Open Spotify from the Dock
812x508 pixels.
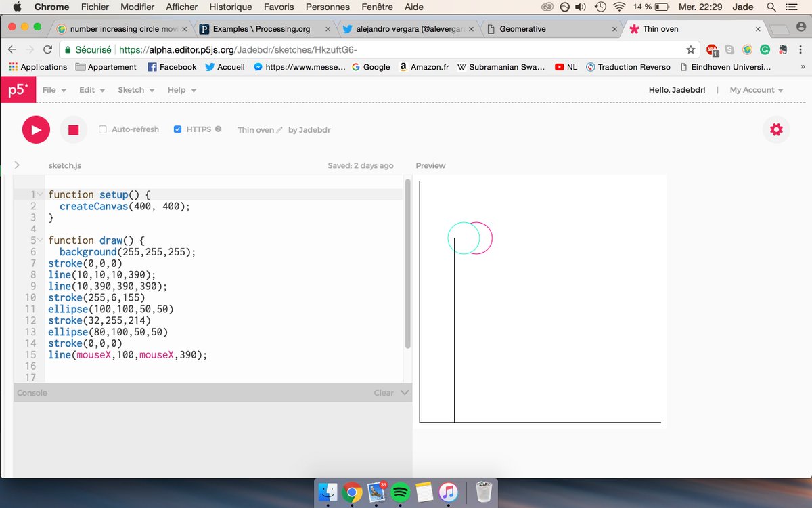pyautogui.click(x=400, y=492)
